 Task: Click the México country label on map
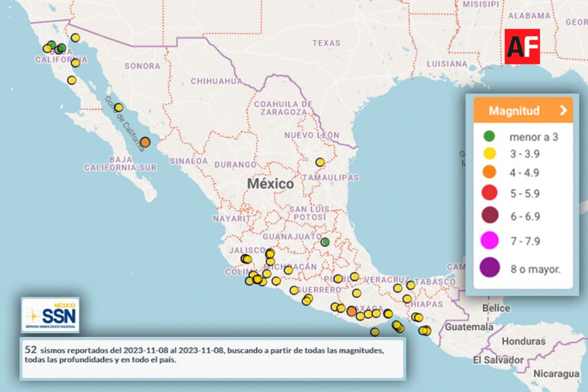point(270,184)
